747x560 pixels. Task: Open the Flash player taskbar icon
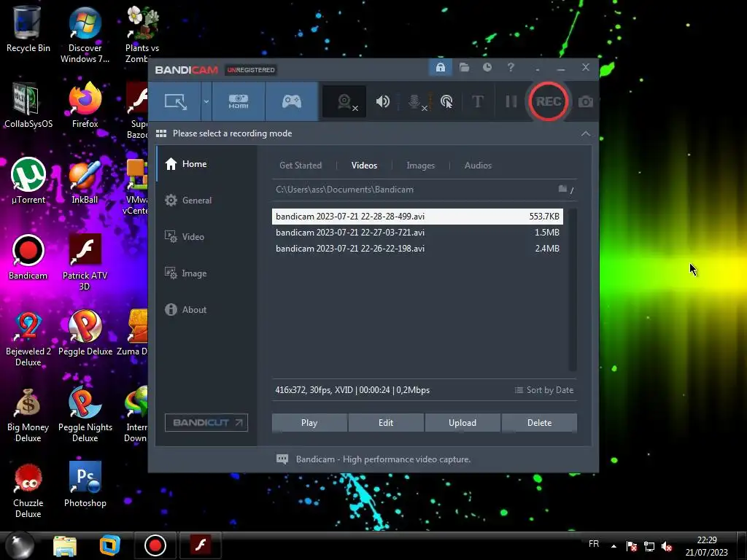click(x=200, y=545)
